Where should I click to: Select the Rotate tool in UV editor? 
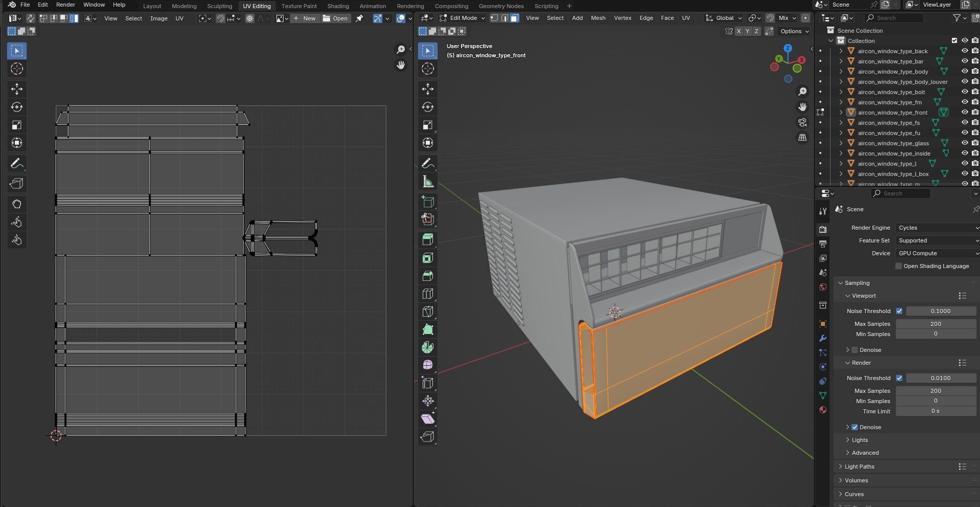(x=17, y=107)
